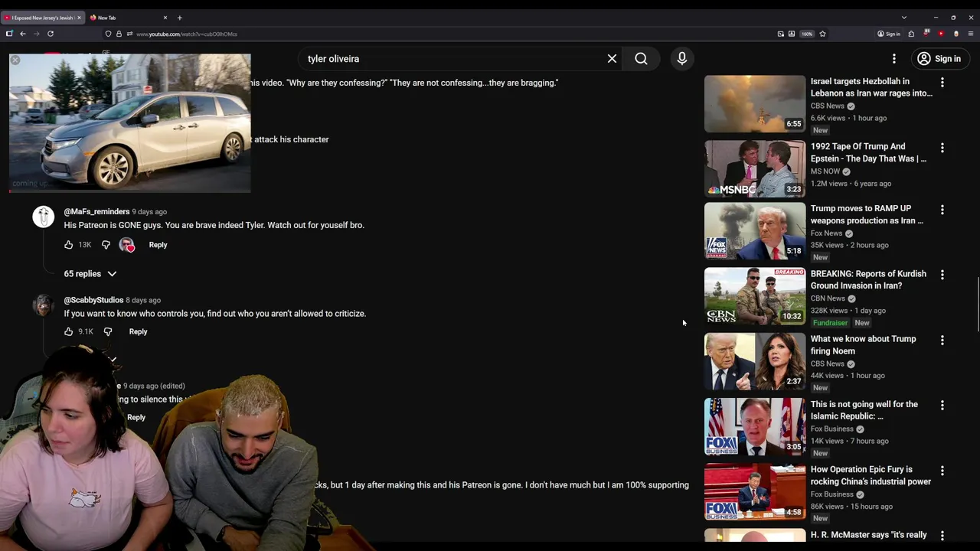Expand the 65 replies thread
Image resolution: width=980 pixels, height=551 pixels.
[x=90, y=274]
